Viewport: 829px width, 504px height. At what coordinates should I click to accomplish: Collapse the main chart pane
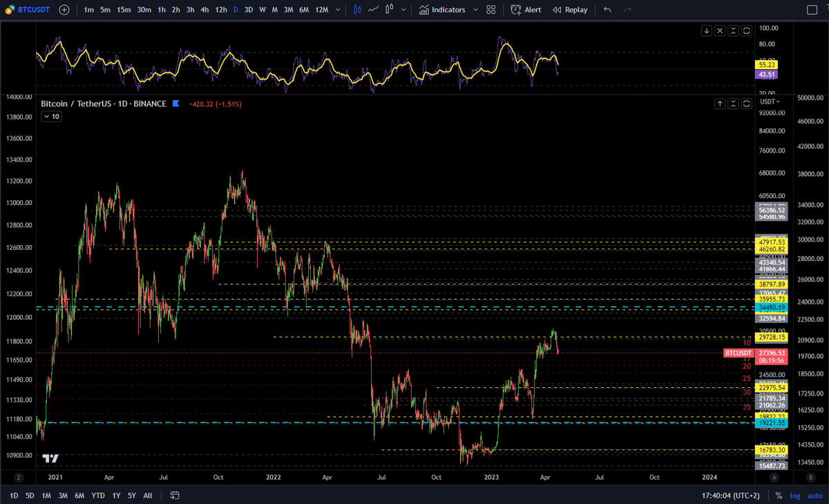(733, 104)
